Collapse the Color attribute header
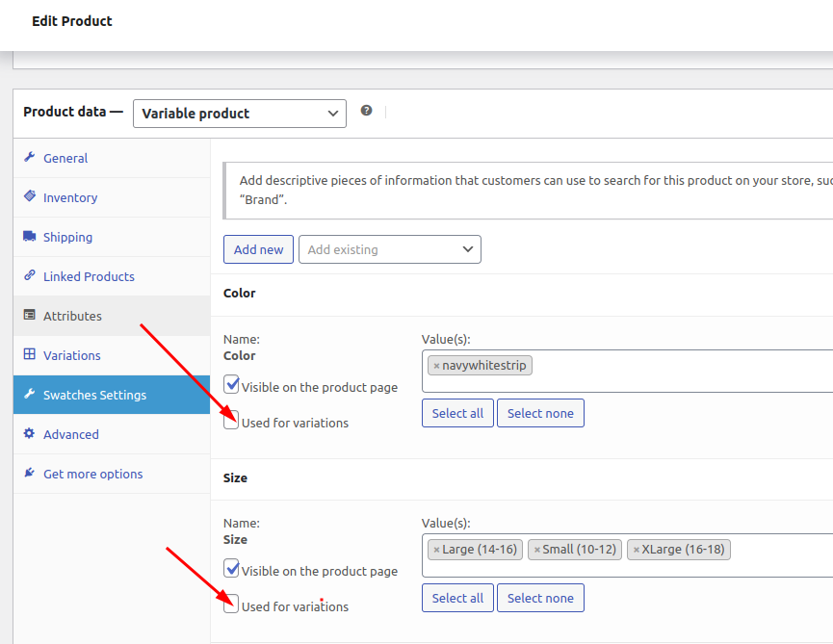 522,293
